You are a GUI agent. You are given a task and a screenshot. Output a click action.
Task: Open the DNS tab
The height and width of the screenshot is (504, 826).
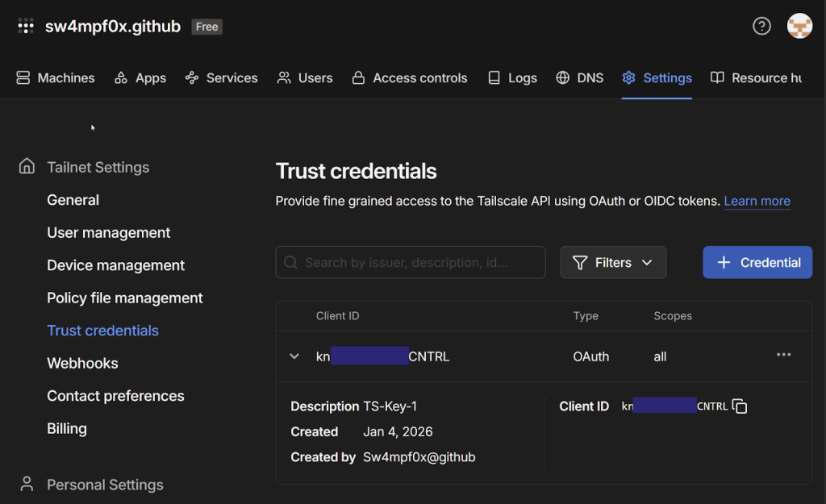[580, 78]
